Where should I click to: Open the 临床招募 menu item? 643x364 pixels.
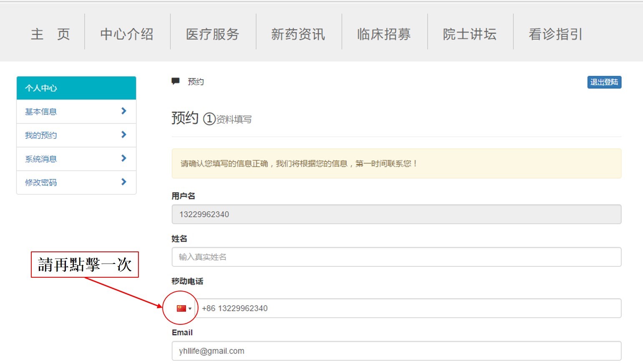[384, 34]
